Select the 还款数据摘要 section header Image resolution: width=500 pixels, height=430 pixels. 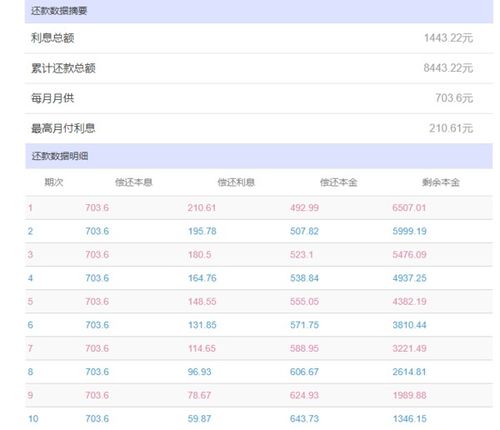coord(259,11)
